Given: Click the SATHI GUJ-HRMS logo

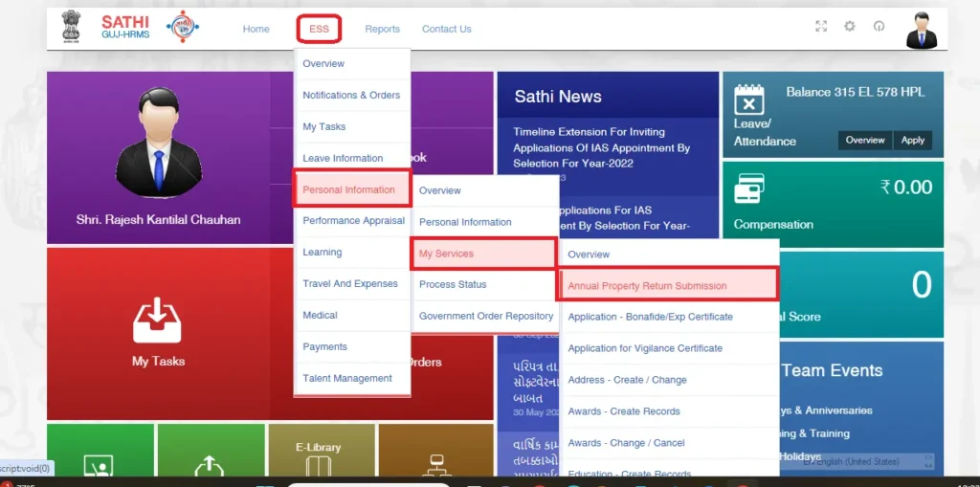Looking at the screenshot, I should click(125, 27).
